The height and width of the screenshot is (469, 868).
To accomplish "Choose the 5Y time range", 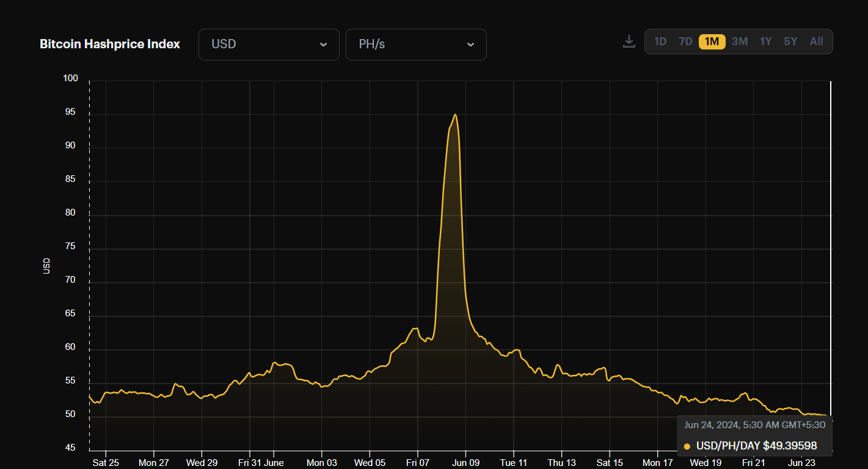I will tap(790, 41).
